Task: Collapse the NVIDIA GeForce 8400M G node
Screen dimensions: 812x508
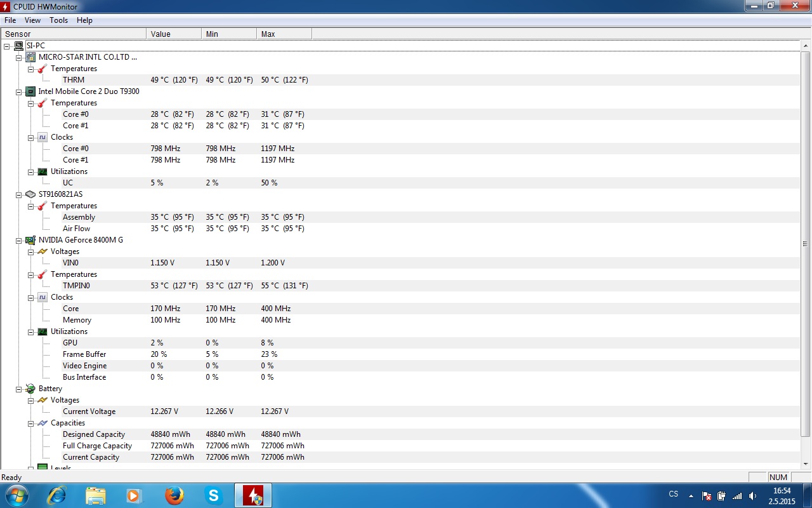Action: pyautogui.click(x=18, y=240)
